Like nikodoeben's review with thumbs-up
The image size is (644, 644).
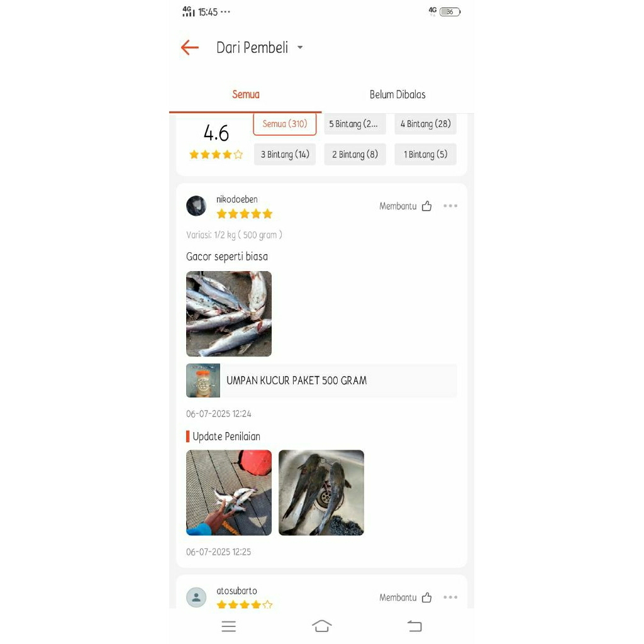pos(427,206)
